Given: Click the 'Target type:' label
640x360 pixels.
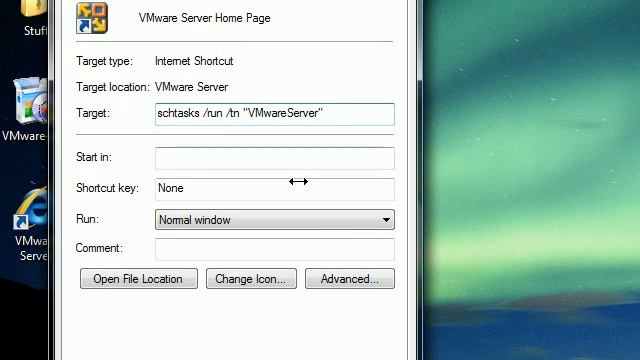Looking at the screenshot, I should pyautogui.click(x=104, y=61).
